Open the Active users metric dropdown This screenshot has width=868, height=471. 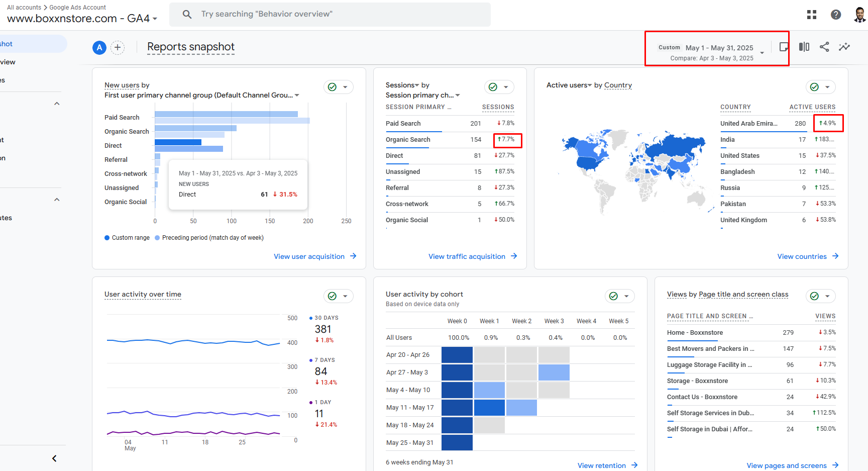coord(590,85)
